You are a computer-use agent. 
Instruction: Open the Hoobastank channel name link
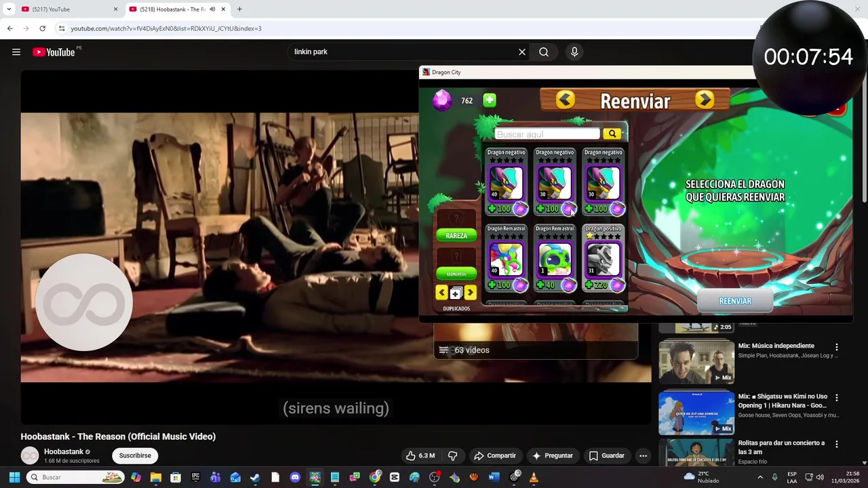click(x=64, y=451)
